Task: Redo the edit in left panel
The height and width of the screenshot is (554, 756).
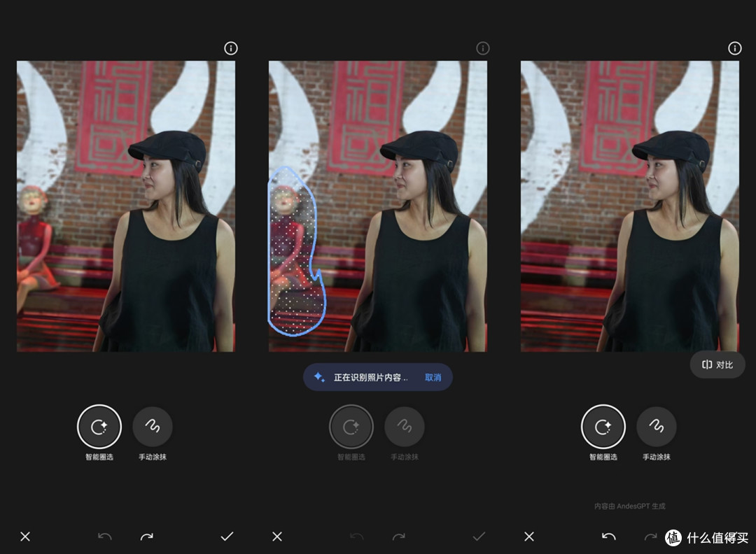Action: tap(146, 537)
